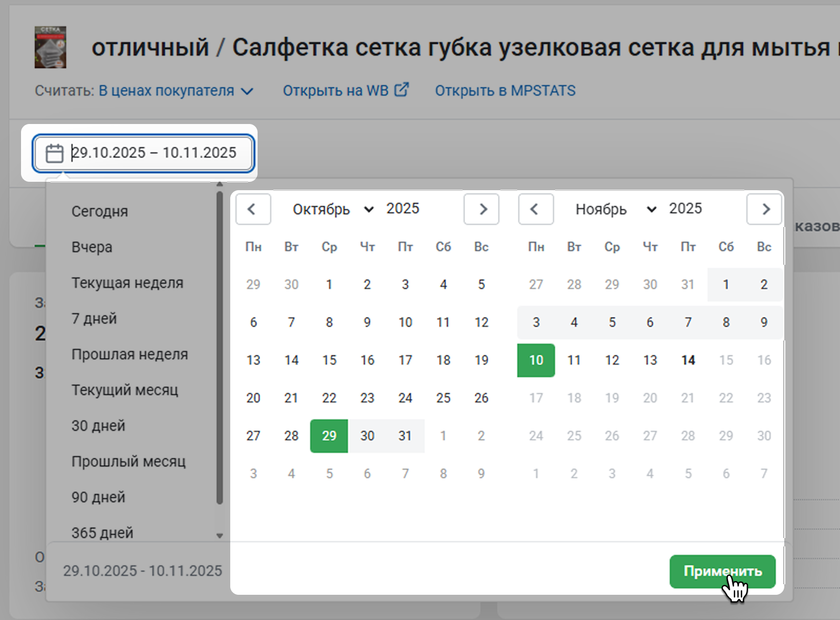
Task: Click the date range input field
Action: tap(153, 153)
